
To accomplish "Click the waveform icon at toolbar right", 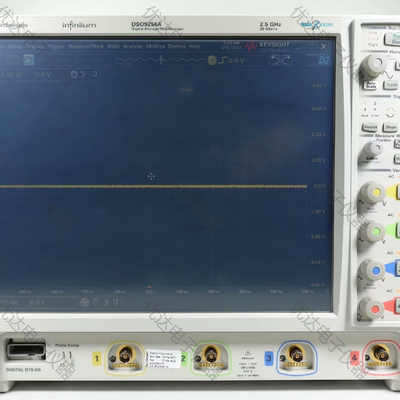I will (x=324, y=60).
